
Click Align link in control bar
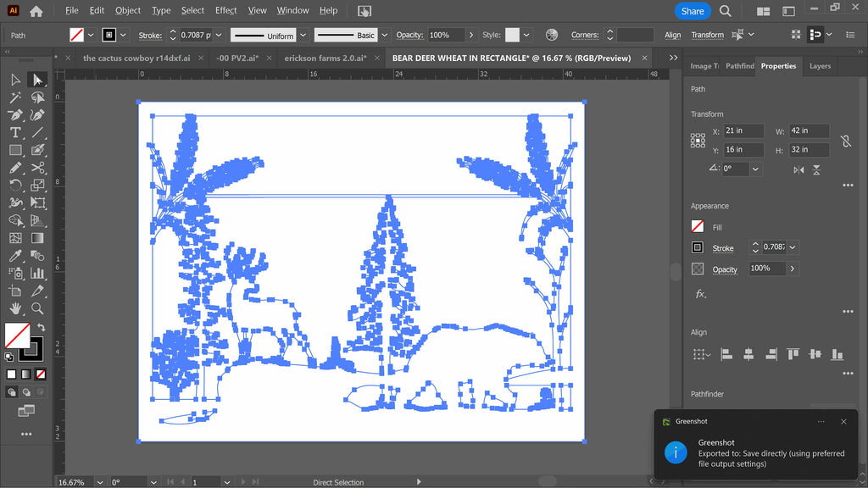(672, 35)
